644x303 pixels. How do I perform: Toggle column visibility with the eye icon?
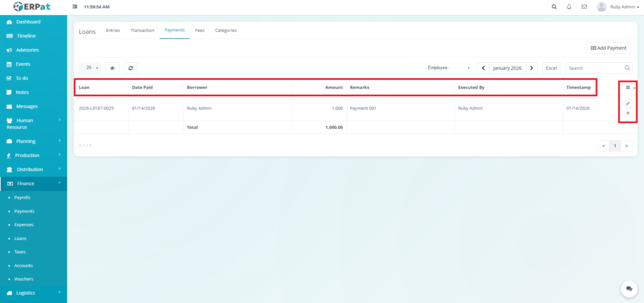pyautogui.click(x=113, y=68)
